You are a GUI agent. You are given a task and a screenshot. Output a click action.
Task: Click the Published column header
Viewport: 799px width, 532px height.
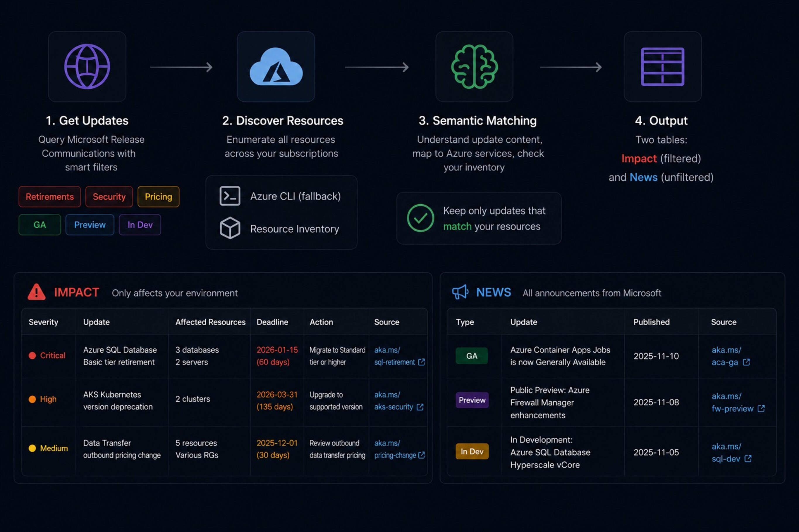[652, 322]
